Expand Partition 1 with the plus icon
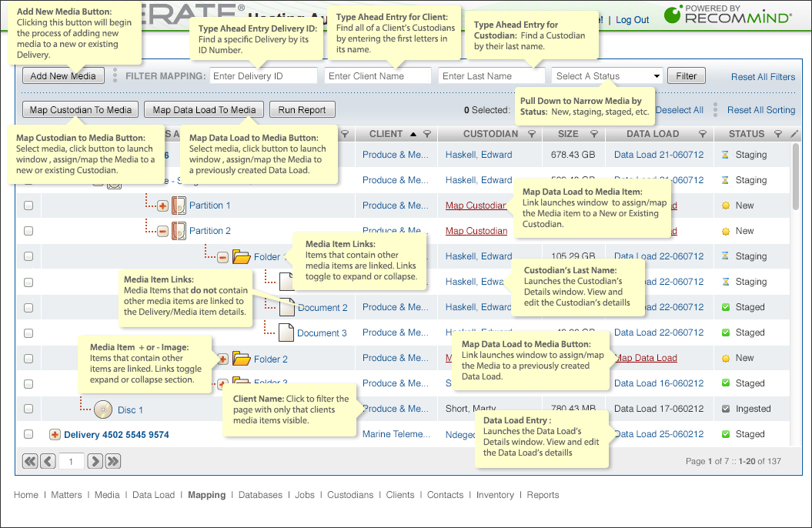The image size is (812, 528). (x=162, y=206)
